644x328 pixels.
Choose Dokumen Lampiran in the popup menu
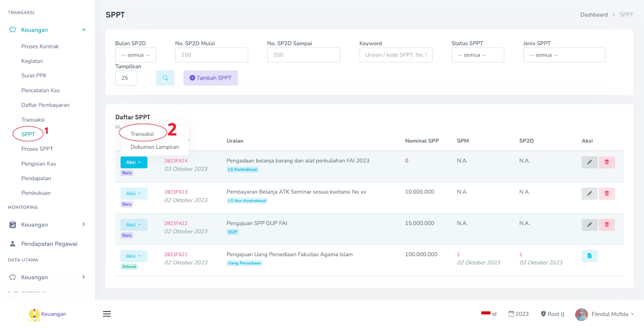click(155, 147)
